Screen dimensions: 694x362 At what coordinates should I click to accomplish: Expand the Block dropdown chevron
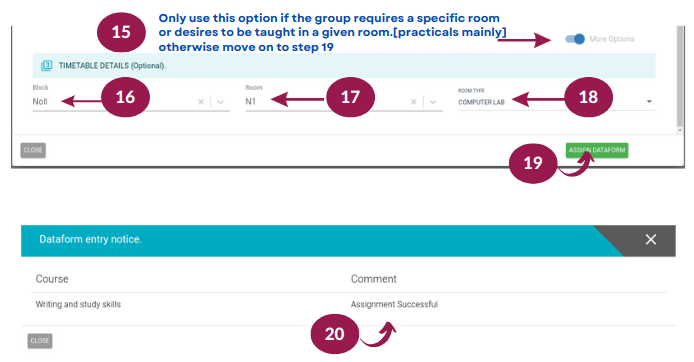pos(220,102)
